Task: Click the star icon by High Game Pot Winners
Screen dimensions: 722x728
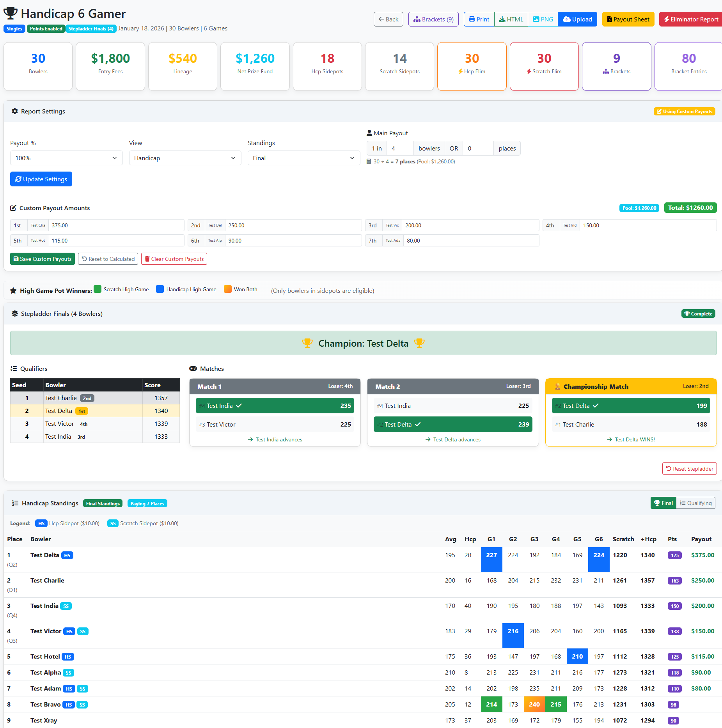Action: click(x=13, y=290)
